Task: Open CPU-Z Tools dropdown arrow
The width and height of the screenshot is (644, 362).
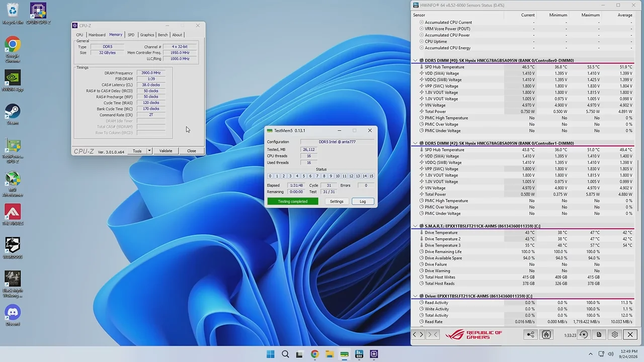Action: [149, 151]
